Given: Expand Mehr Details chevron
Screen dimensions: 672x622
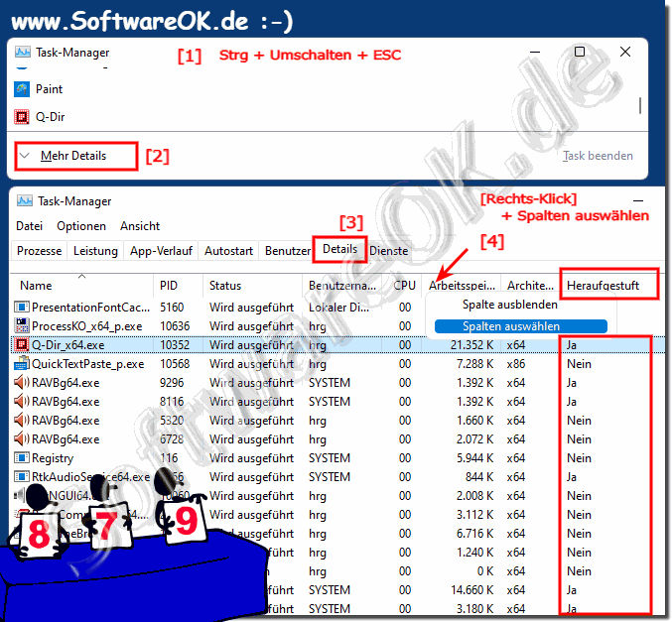Looking at the screenshot, I should [x=25, y=156].
